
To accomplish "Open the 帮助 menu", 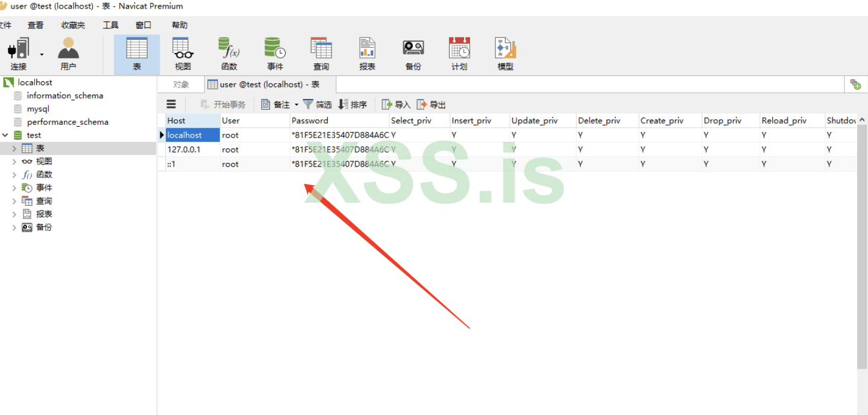I will point(180,25).
